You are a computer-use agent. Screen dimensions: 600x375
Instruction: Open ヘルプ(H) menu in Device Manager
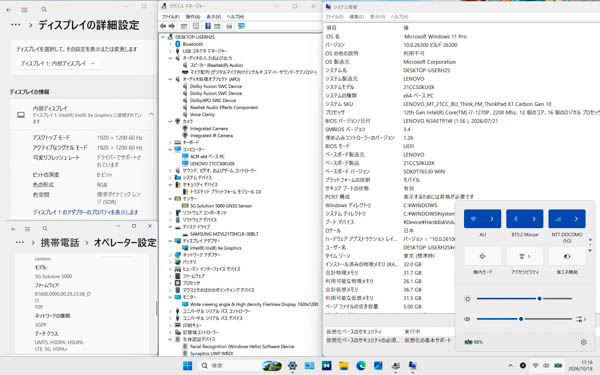(235, 17)
